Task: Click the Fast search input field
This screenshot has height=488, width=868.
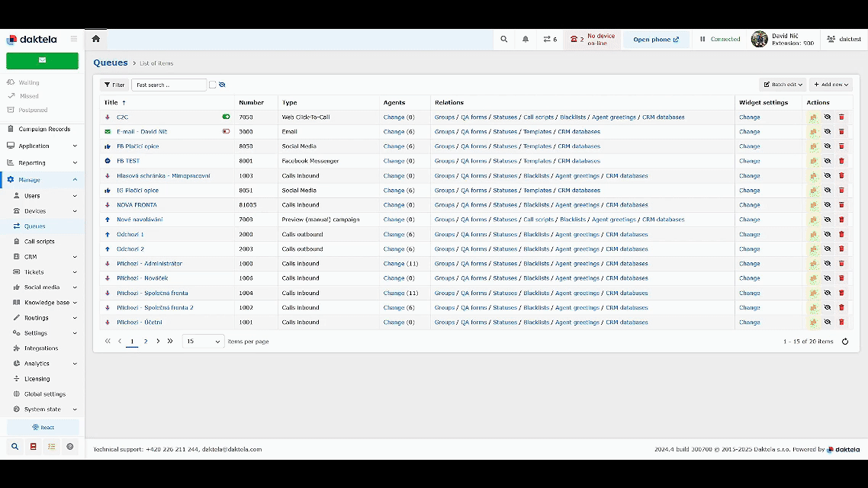Action: pyautogui.click(x=169, y=85)
